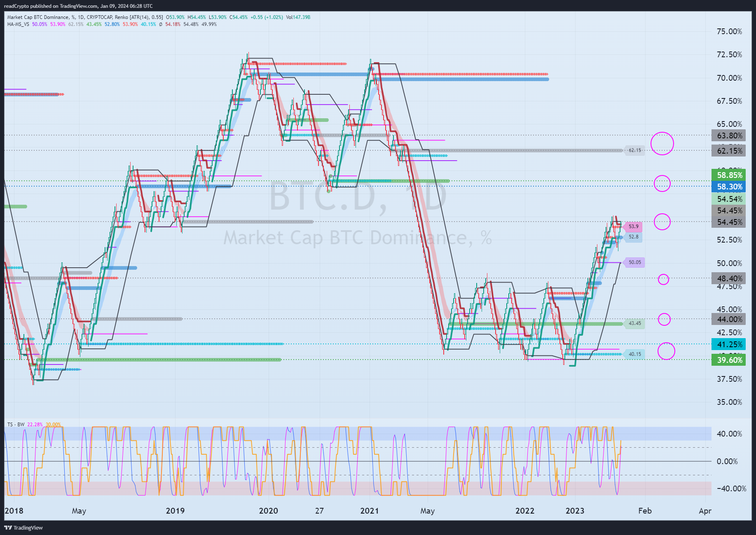This screenshot has width=756, height=535.
Task: Click the 2020 time axis label
Action: (268, 511)
